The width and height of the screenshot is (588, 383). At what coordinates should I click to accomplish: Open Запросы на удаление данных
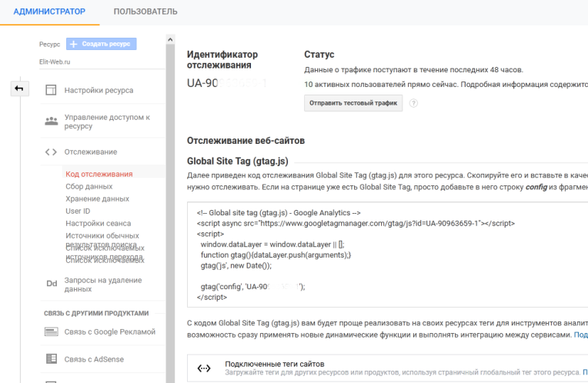pos(103,285)
